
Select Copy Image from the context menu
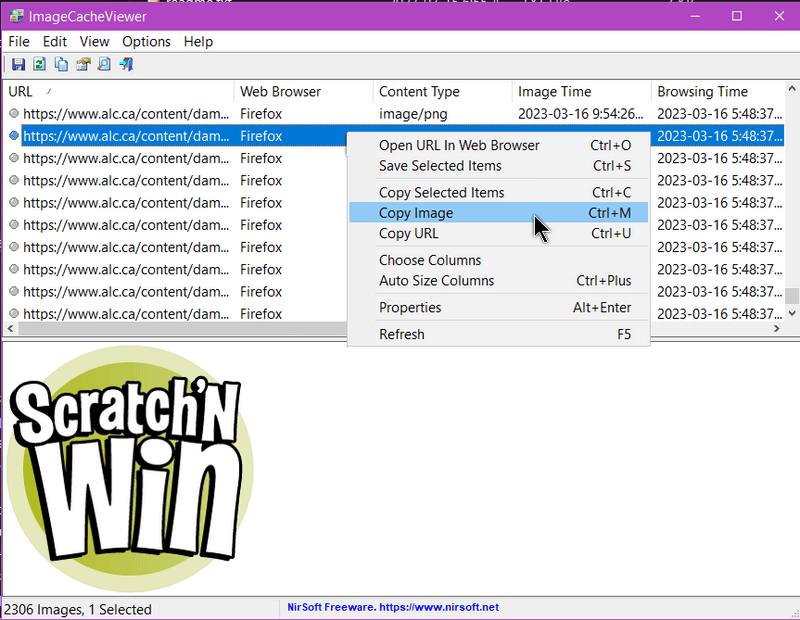pos(498,213)
